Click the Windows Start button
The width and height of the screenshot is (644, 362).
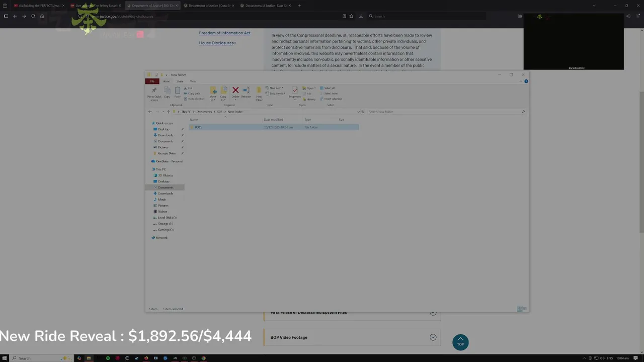tap(5, 358)
